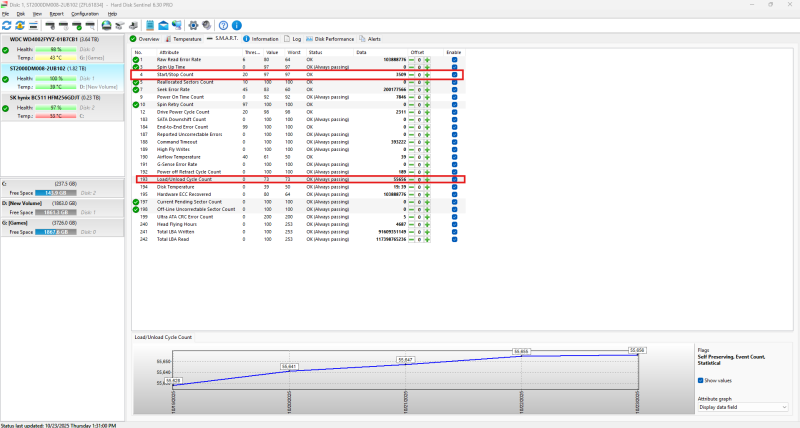Open the Attribute graph dropdown
The image size is (800, 428).
tap(743, 407)
